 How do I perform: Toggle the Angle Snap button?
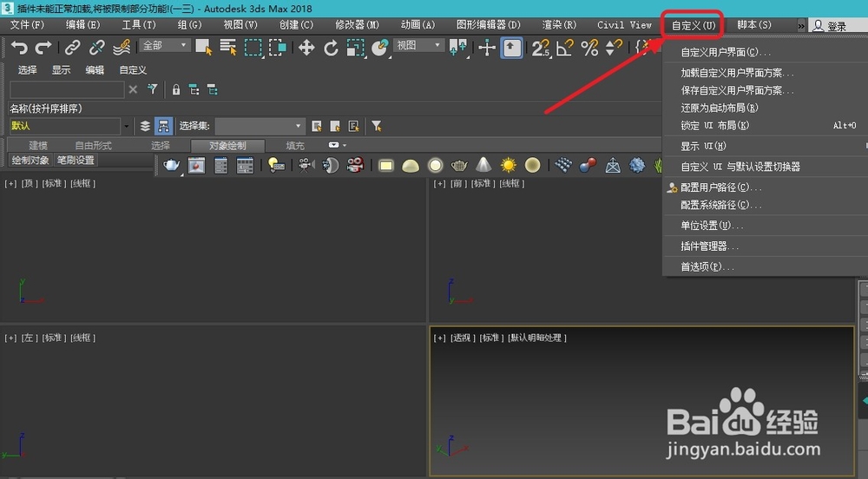pyautogui.click(x=565, y=48)
